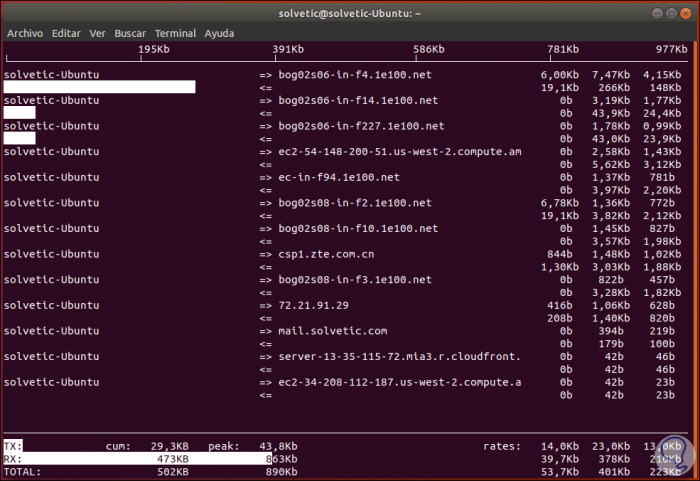The width and height of the screenshot is (700, 481).
Task: Close the terminal window
Action: coord(685,13)
